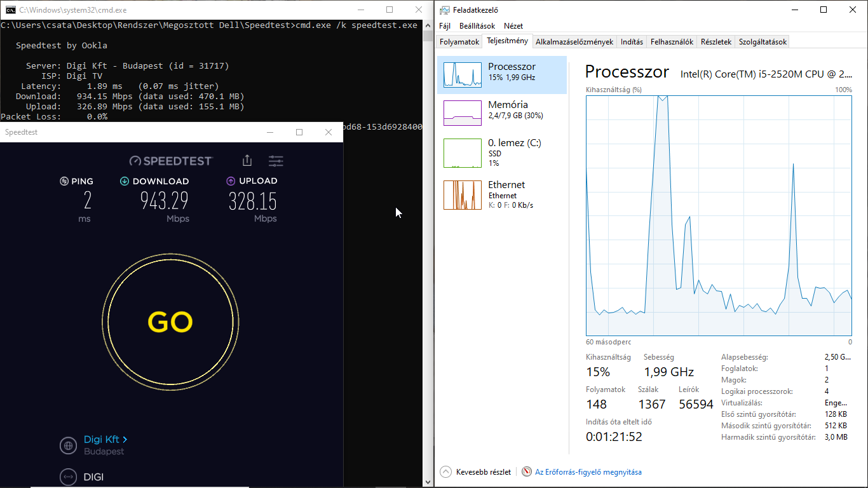Click the CPU utilization graph

pos(719,215)
